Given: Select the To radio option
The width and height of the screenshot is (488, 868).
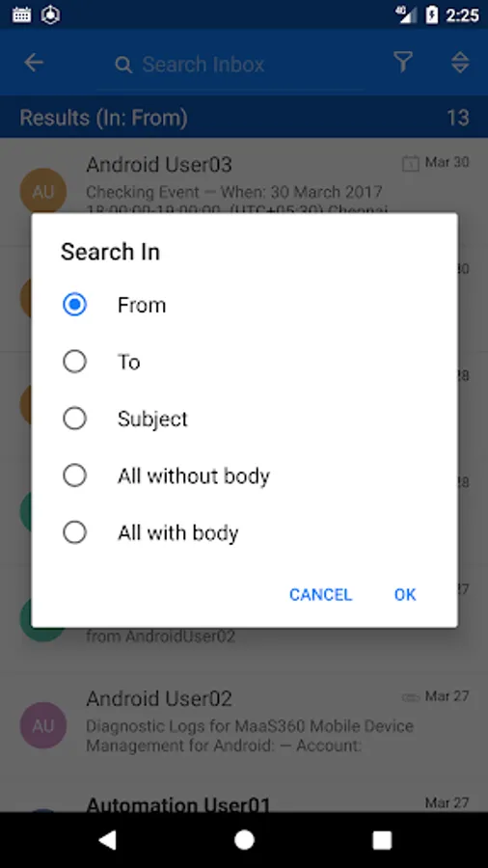Looking at the screenshot, I should pos(74,362).
